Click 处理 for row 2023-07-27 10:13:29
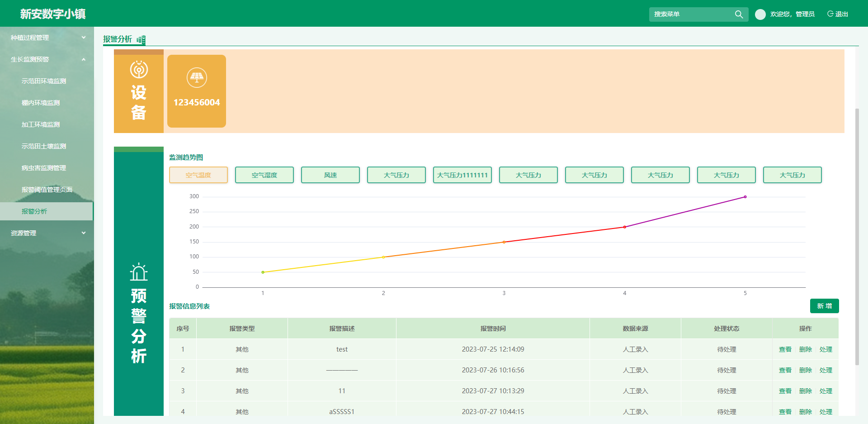Screen dimensions: 868x424 click(x=826, y=391)
